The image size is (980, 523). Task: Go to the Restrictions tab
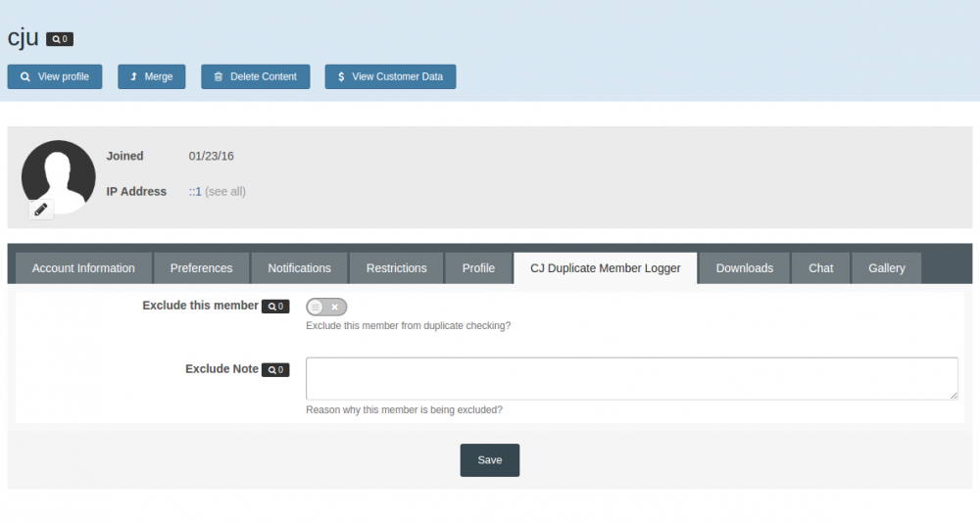pyautogui.click(x=396, y=268)
